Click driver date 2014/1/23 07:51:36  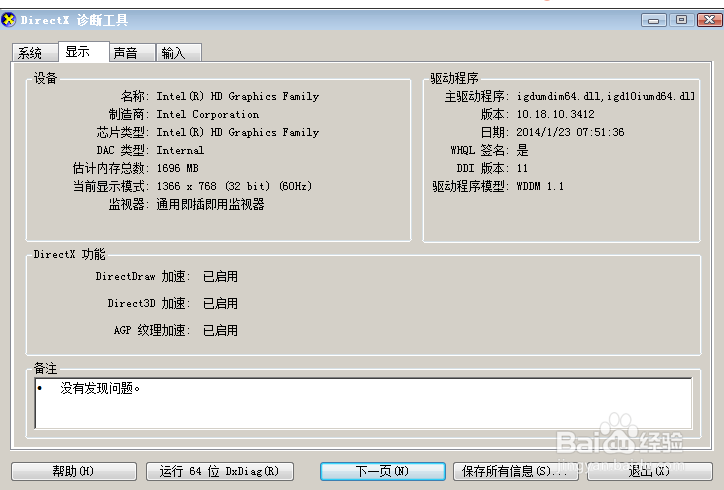[570, 132]
